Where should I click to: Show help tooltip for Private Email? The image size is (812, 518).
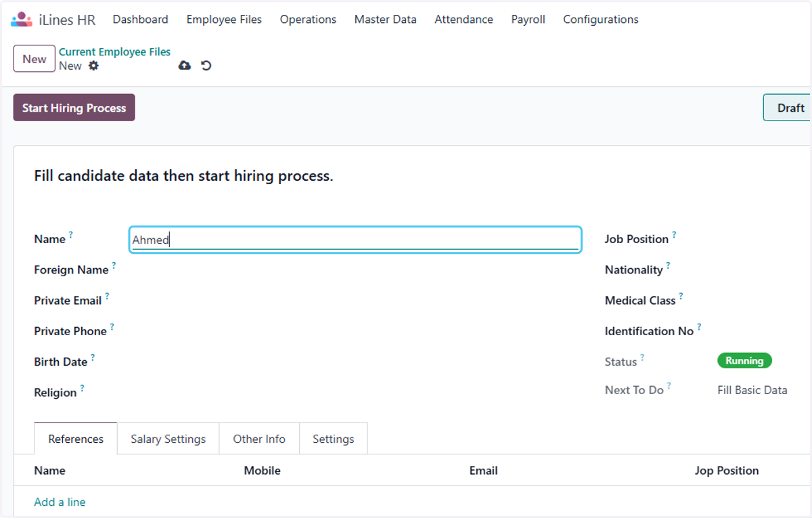point(107,296)
